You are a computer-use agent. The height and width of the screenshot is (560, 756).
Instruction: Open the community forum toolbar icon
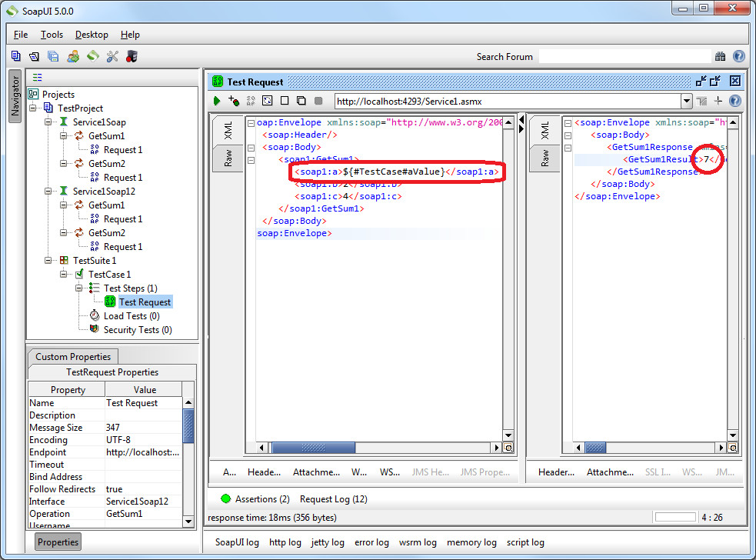(73, 56)
